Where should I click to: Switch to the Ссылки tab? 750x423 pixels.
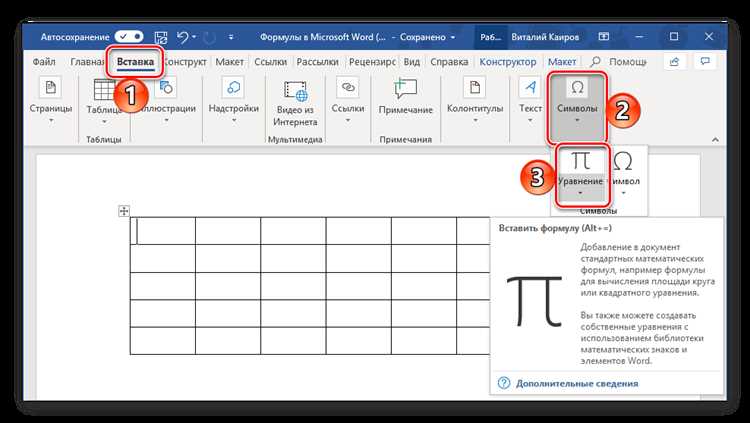tap(271, 62)
